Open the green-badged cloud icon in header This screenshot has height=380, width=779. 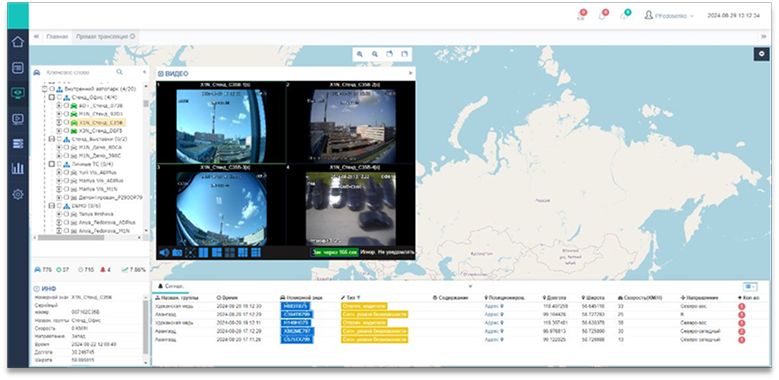(x=625, y=15)
